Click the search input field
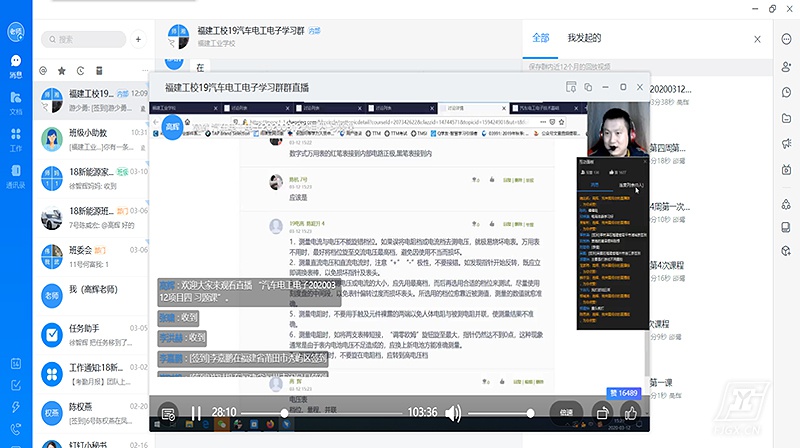 [x=85, y=39]
